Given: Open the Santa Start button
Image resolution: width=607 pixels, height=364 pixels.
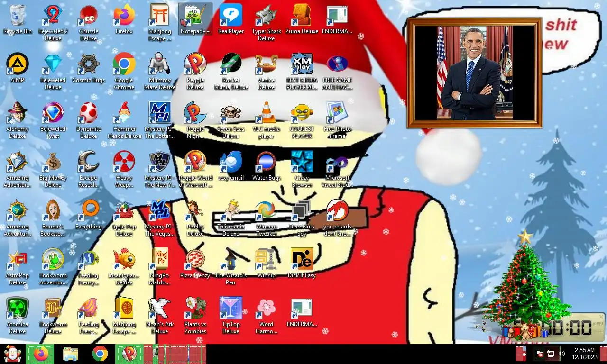Looking at the screenshot, I should 12,354.
